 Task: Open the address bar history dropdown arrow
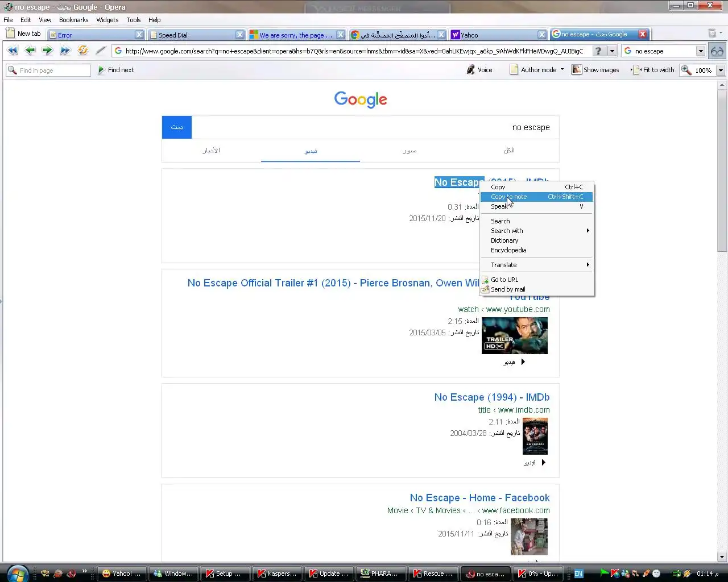[612, 51]
